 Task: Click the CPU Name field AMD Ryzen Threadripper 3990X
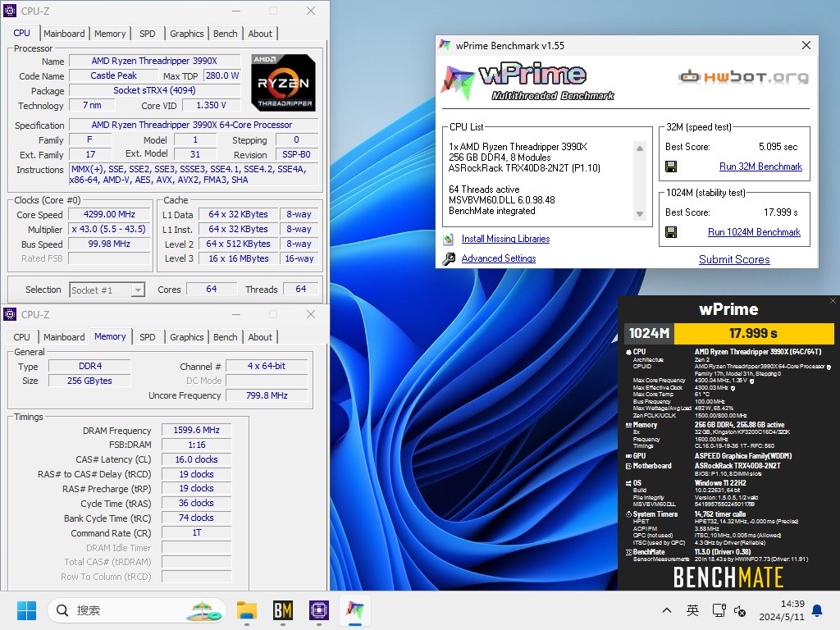pos(154,61)
